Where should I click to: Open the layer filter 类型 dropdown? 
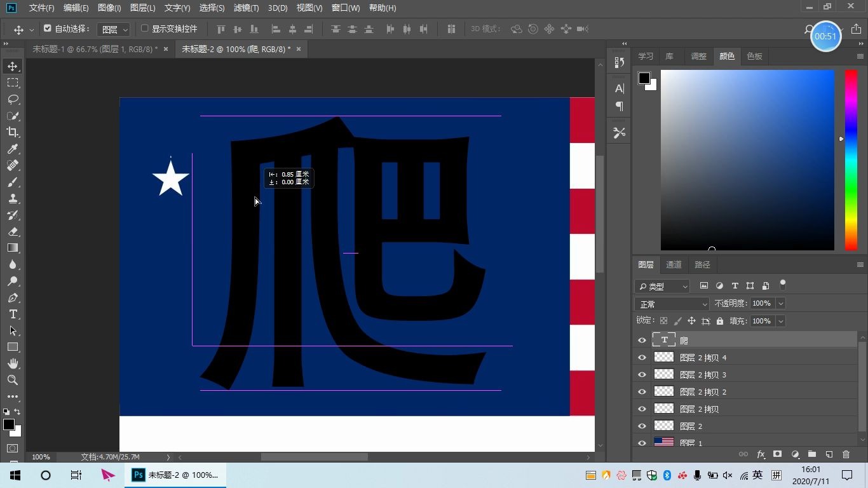(x=662, y=287)
